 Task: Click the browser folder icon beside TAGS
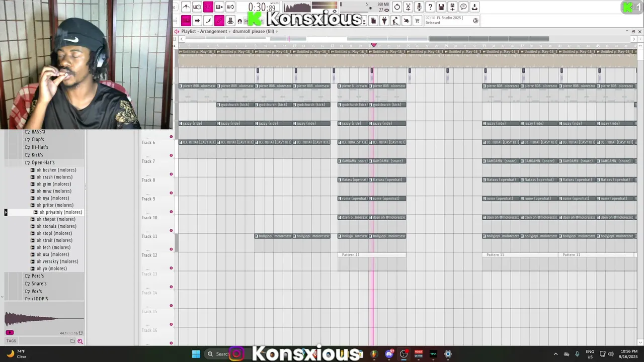point(72,341)
